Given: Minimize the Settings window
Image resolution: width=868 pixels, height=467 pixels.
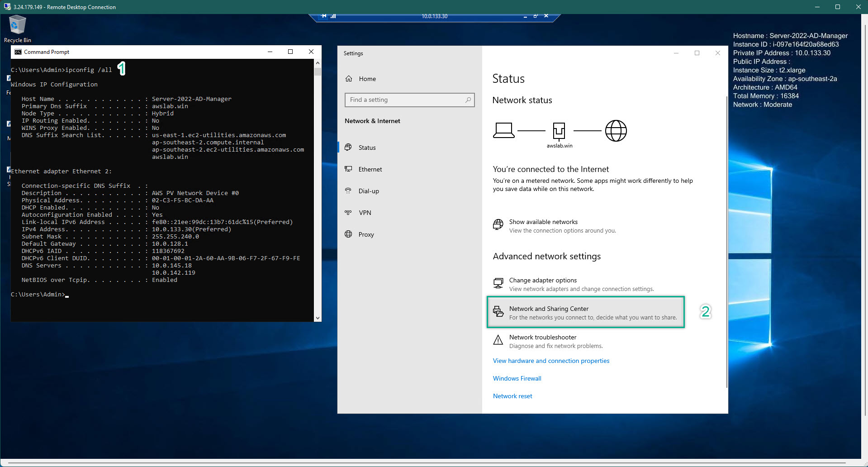Looking at the screenshot, I should tap(676, 53).
